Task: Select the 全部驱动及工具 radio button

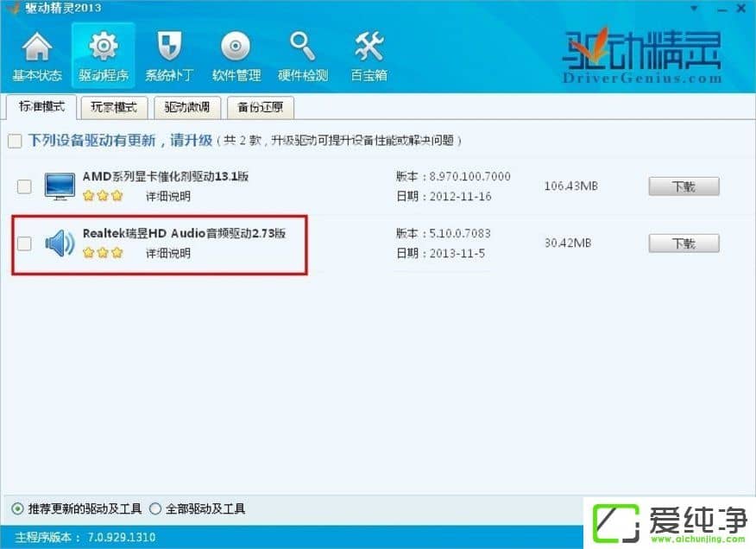Action: point(155,508)
